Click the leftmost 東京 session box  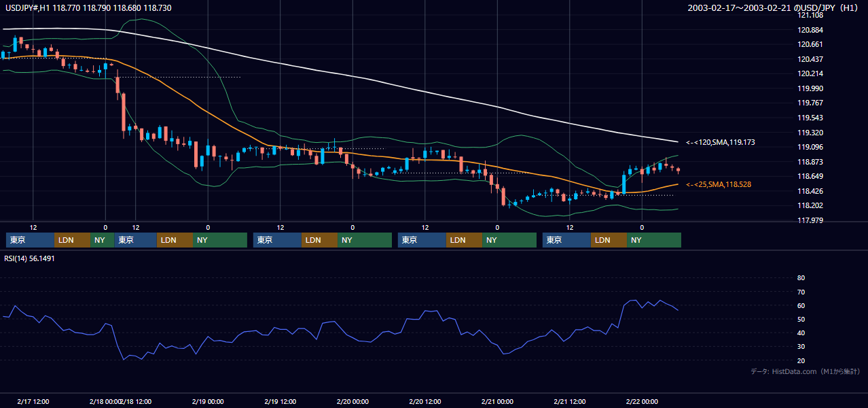[x=30, y=240]
